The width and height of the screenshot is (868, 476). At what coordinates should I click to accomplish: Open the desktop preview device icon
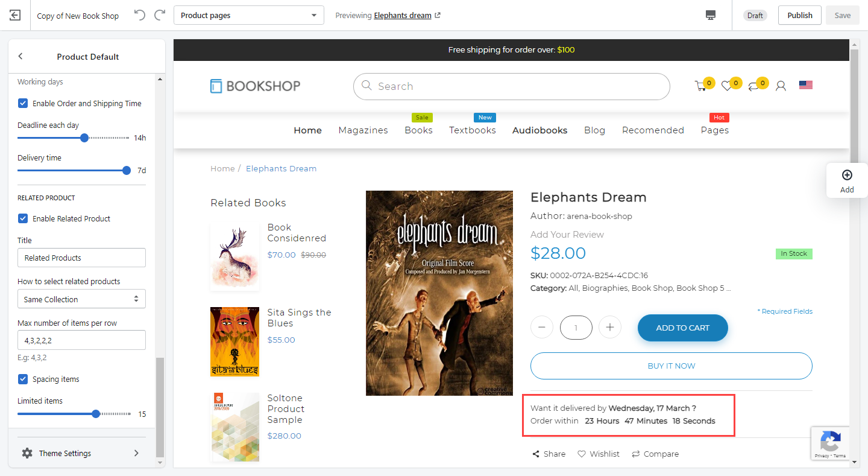pyautogui.click(x=711, y=15)
